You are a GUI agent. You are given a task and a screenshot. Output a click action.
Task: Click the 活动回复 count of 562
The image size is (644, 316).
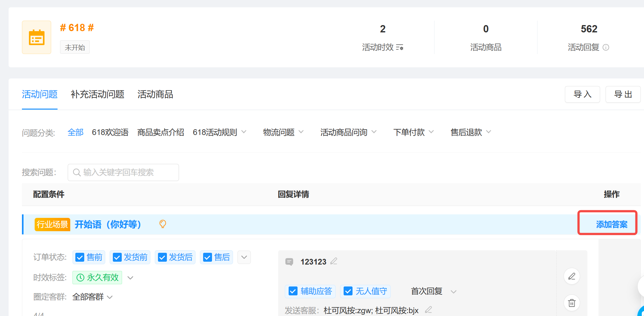[x=589, y=29]
